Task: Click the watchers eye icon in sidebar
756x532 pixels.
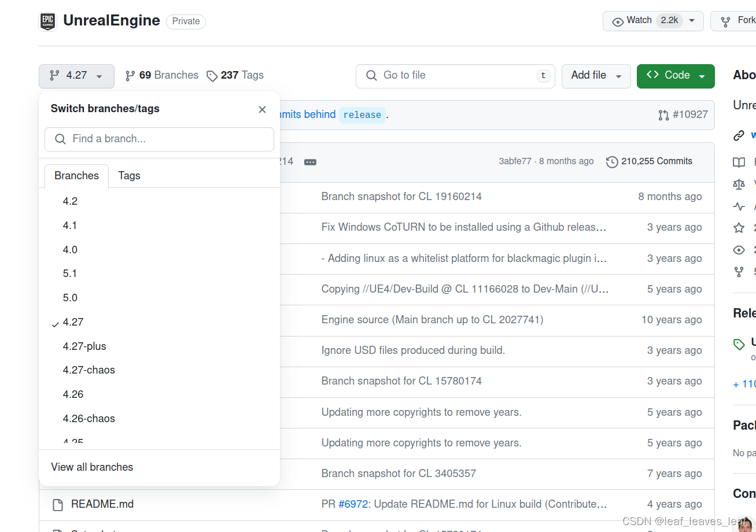Action: point(739,250)
